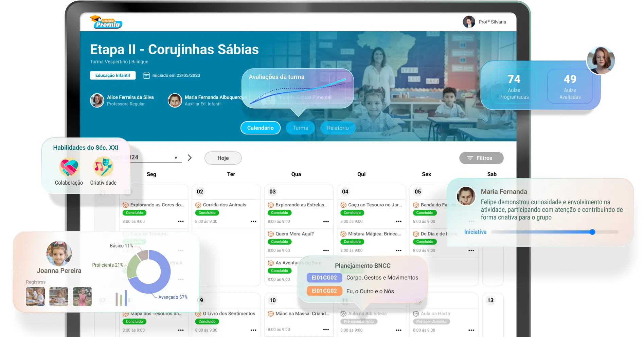
Task: Open second Registros photo thumbnail
Action: (x=59, y=297)
